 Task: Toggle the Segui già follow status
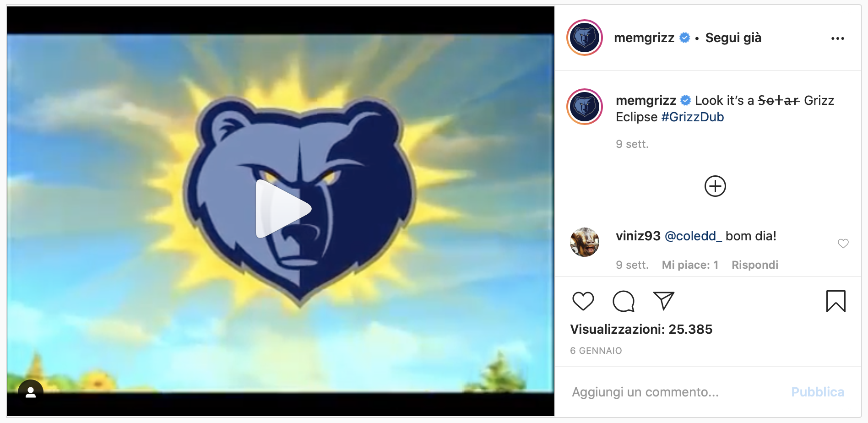click(x=733, y=38)
